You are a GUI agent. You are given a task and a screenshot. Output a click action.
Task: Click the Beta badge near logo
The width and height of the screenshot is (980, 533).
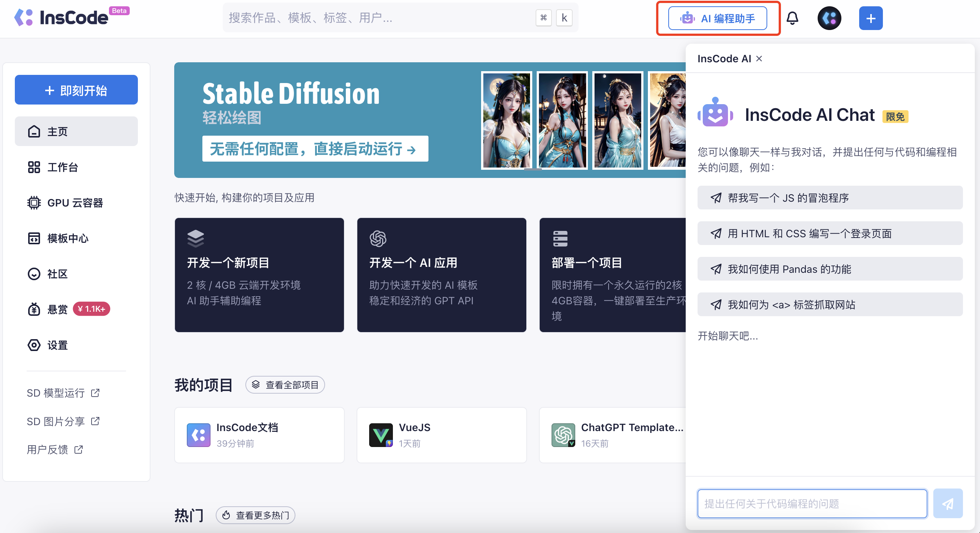click(119, 11)
